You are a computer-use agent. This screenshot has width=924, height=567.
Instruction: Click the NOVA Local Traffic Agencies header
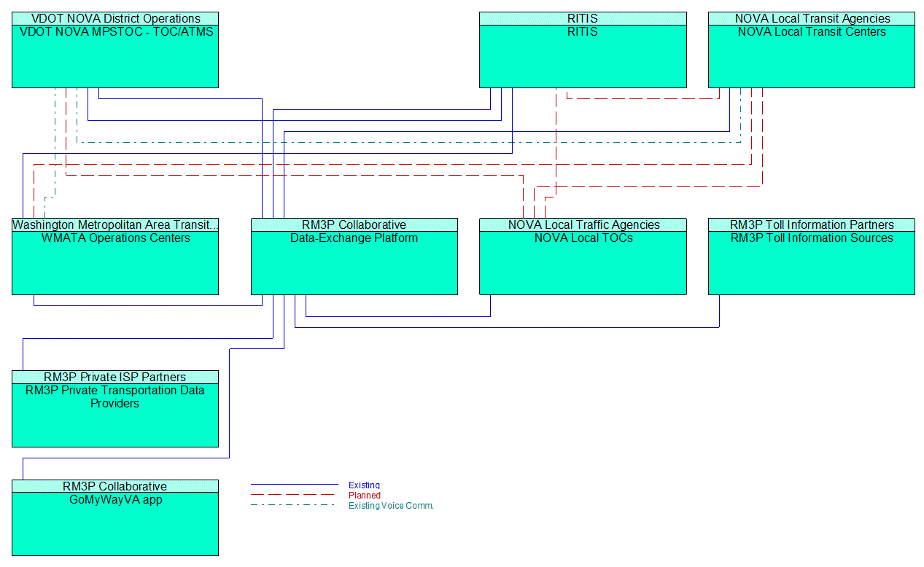583,225
